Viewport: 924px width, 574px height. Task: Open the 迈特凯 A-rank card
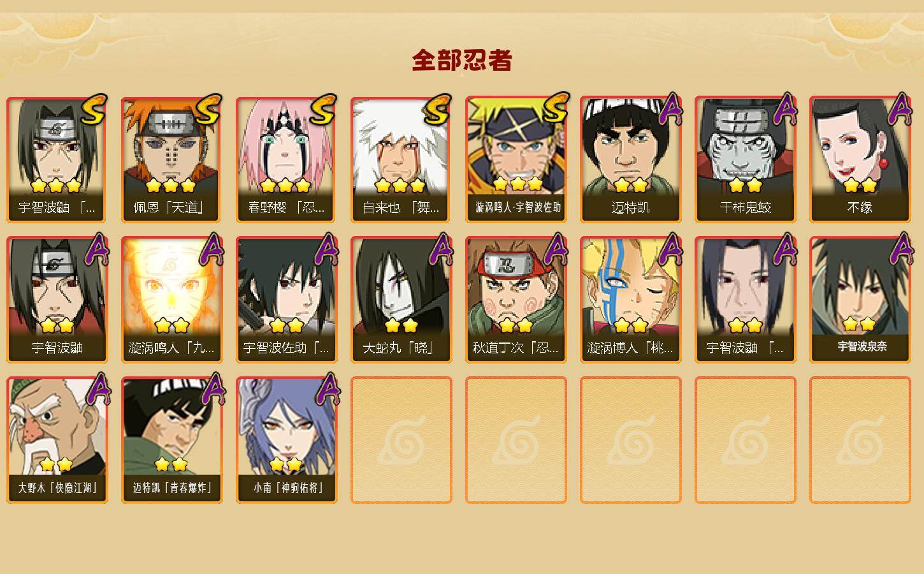click(x=630, y=159)
